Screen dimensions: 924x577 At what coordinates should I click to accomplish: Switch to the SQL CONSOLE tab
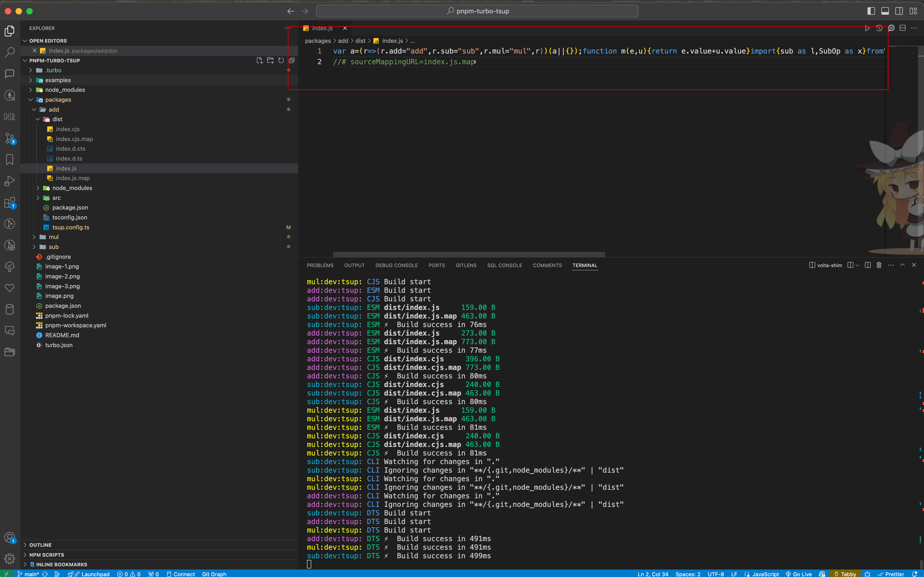coord(504,265)
